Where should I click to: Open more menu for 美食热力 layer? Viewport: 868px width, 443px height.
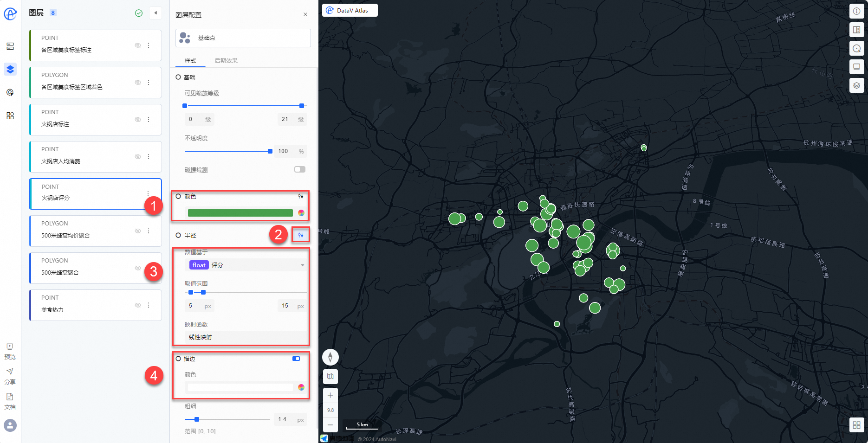149,305
